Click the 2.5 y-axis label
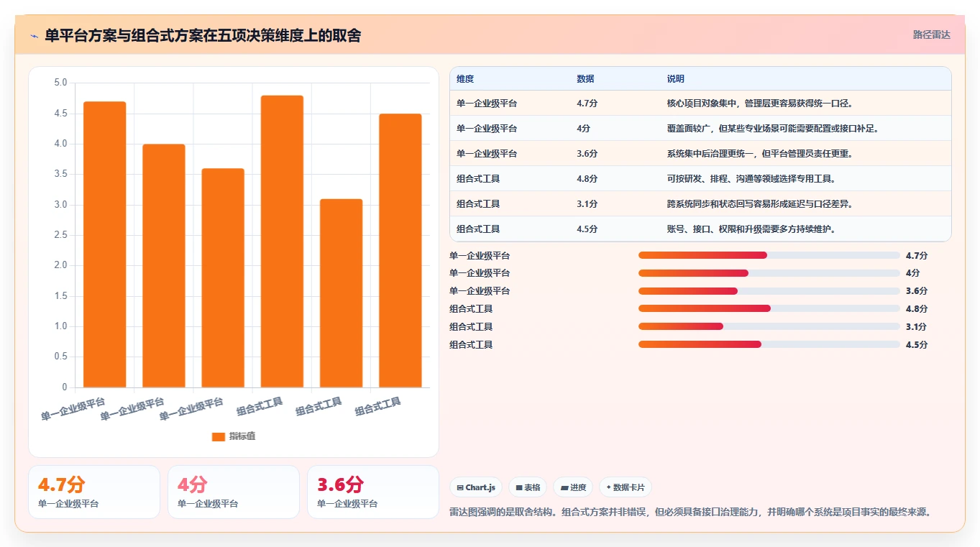The image size is (980, 547). point(60,235)
